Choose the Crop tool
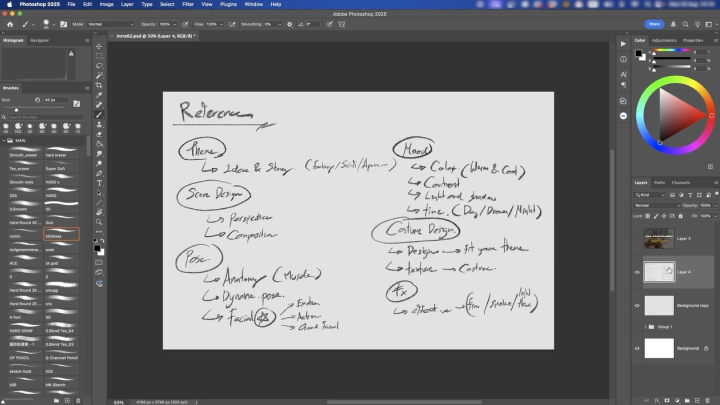This screenshot has width=720, height=405. (99, 85)
